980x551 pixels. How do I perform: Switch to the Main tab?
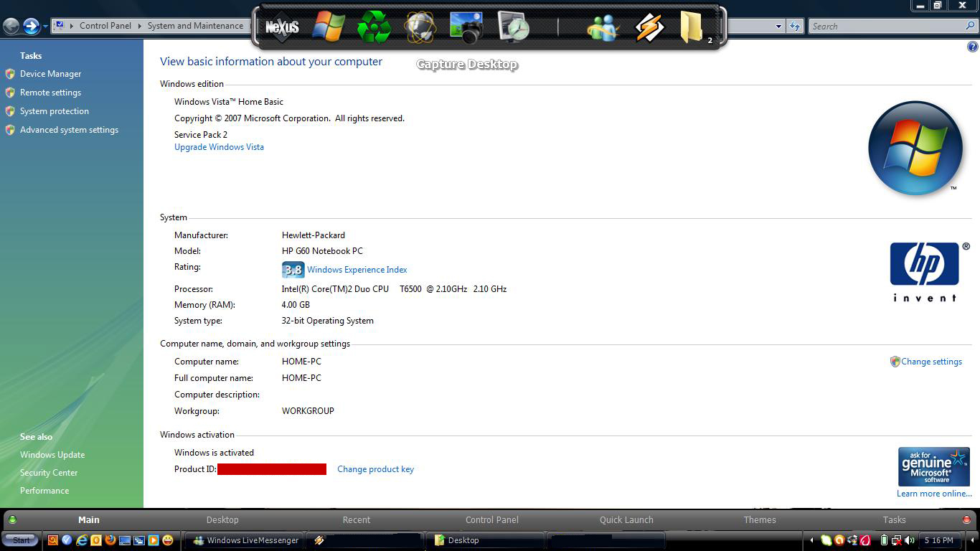coord(89,520)
